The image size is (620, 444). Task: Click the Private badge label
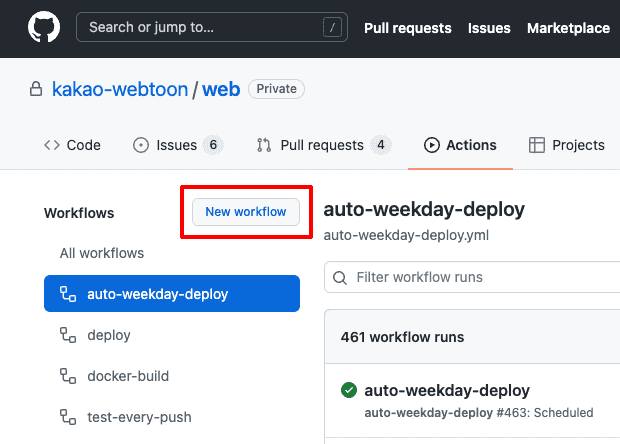276,89
